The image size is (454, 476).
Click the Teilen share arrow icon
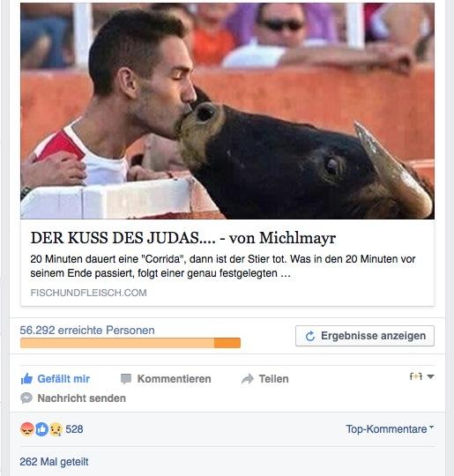(x=248, y=379)
